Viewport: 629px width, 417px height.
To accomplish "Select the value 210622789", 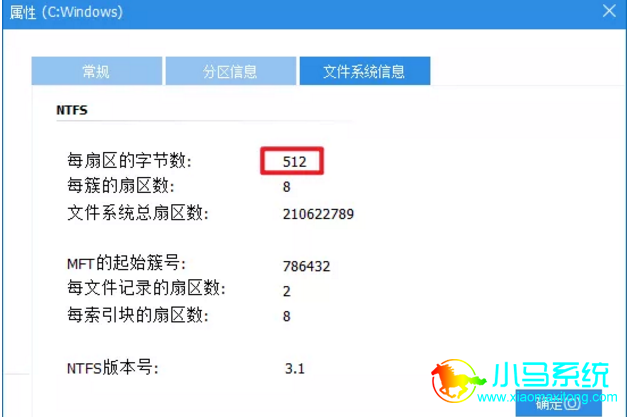I will [x=318, y=214].
